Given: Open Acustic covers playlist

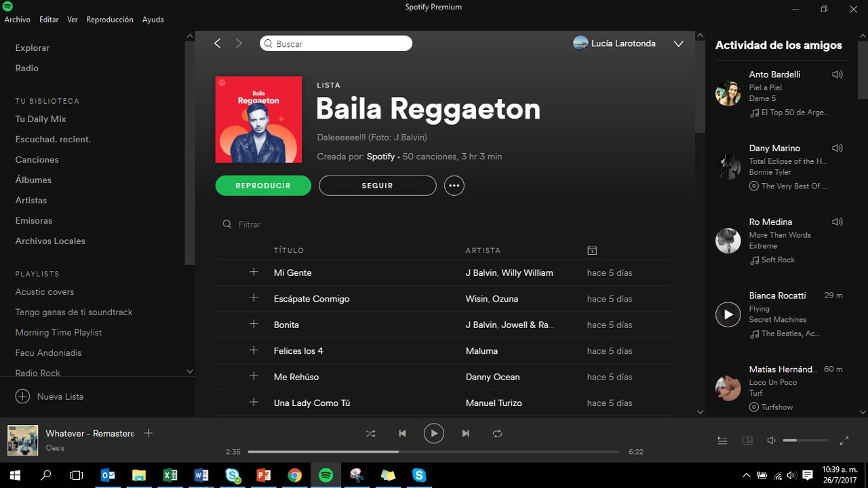Looking at the screenshot, I should (x=45, y=291).
